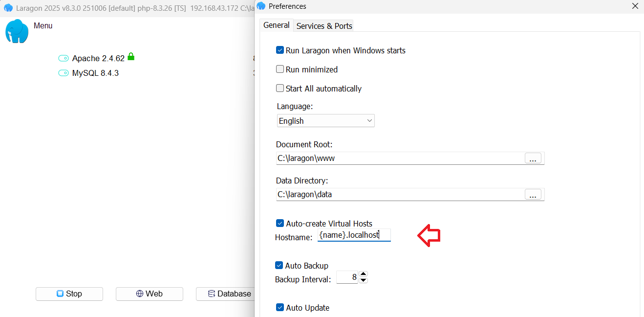644x317 pixels.
Task: Select the General tab in Preferences
Action: pos(277,25)
